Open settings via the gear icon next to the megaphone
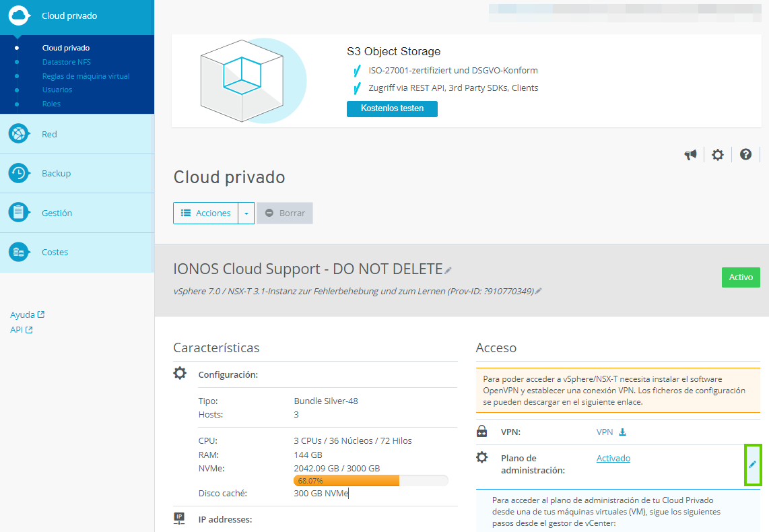The height and width of the screenshot is (532, 769). (x=718, y=155)
